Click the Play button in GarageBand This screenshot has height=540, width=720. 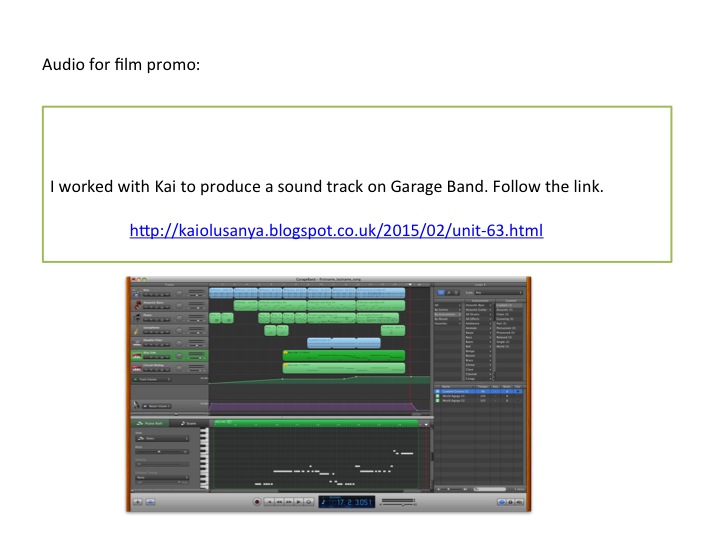tap(298, 502)
